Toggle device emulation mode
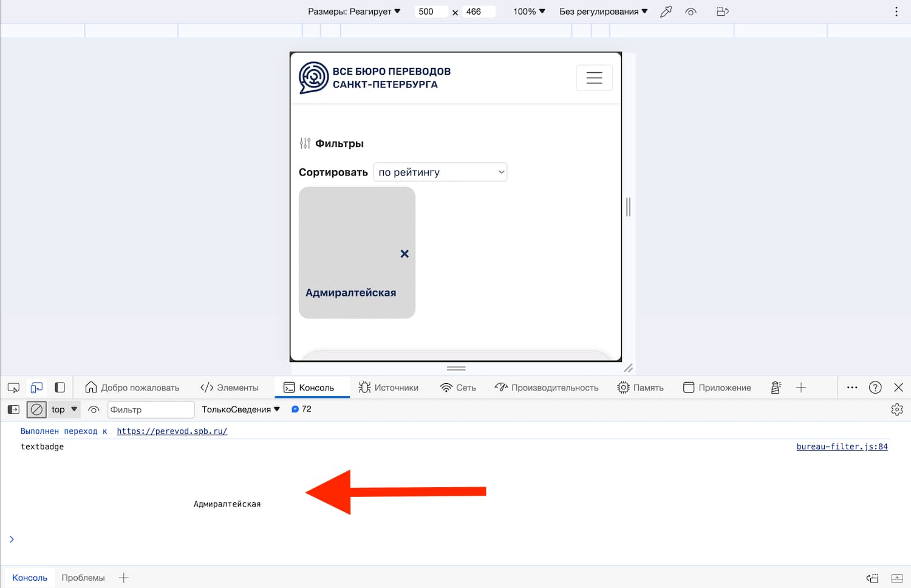This screenshot has height=588, width=911. tap(36, 388)
